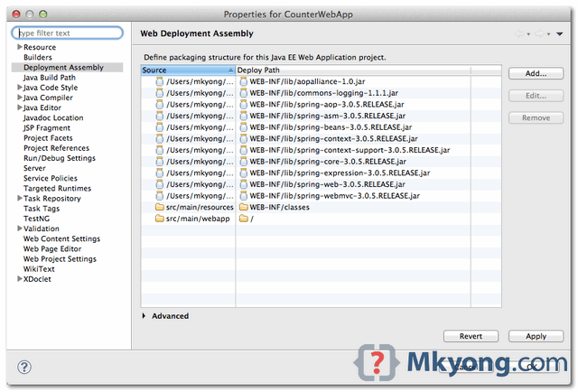Select the WEB-INF/lib/spring-webmvc-3.0.5.RELEASE.jar row text
Screen dimensions: 578x392
coord(334,196)
